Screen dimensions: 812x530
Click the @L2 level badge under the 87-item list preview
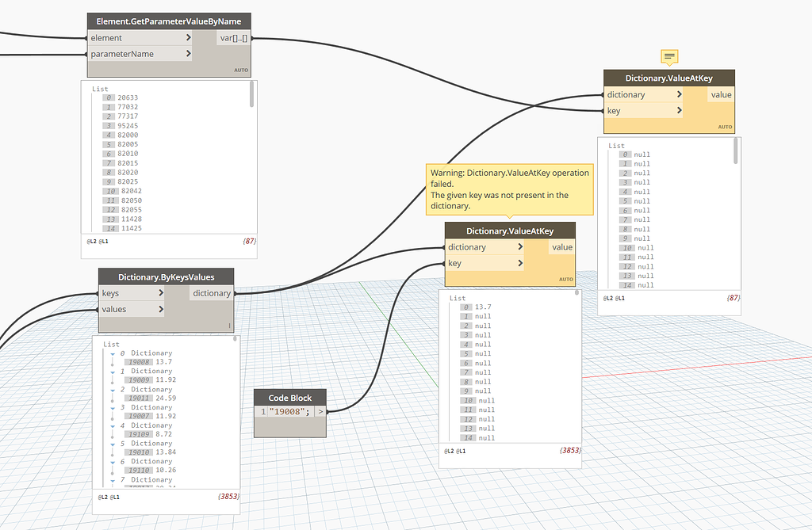pos(91,240)
